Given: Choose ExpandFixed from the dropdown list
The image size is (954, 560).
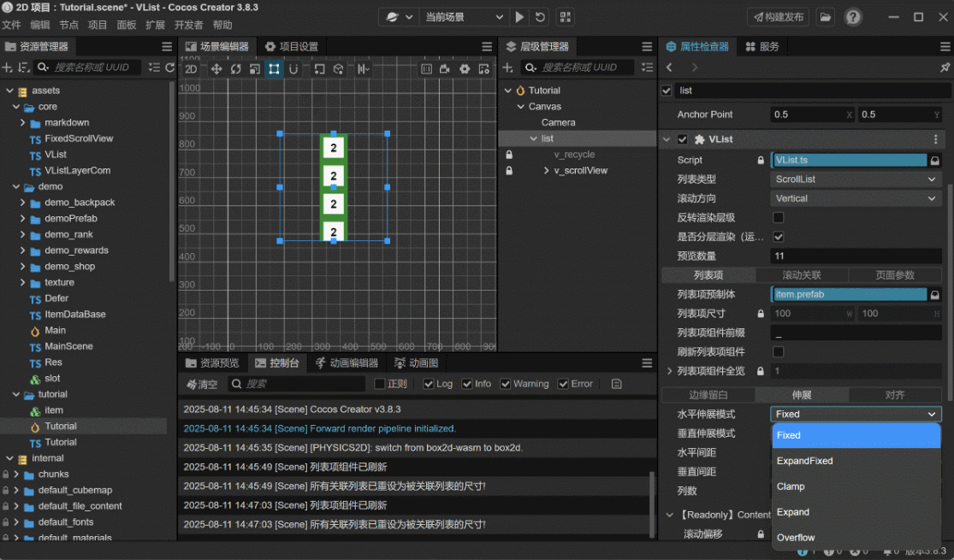Looking at the screenshot, I should (x=856, y=461).
